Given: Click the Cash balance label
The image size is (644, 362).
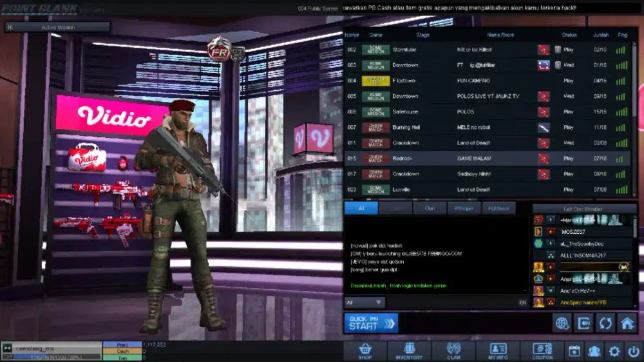Looking at the screenshot, I should click(122, 352).
